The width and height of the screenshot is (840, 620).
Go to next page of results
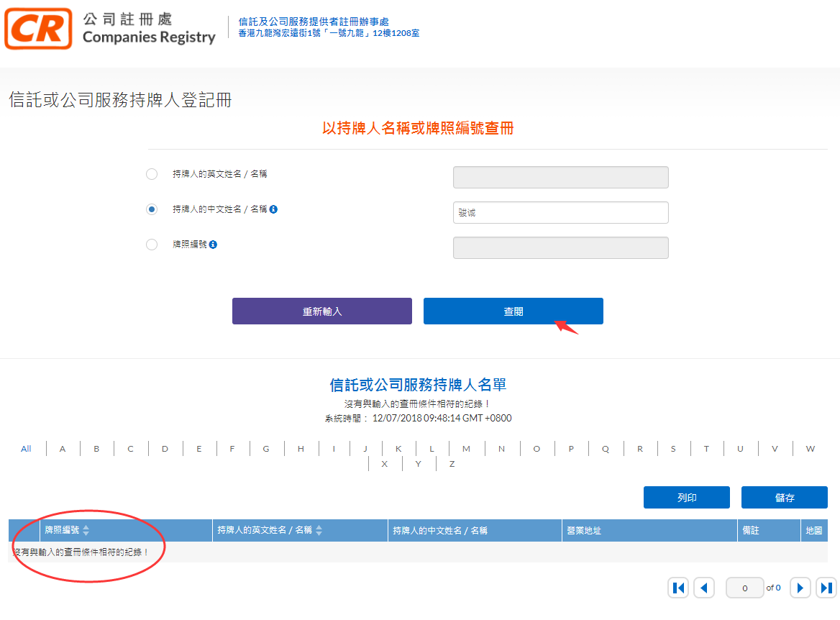[x=800, y=588]
